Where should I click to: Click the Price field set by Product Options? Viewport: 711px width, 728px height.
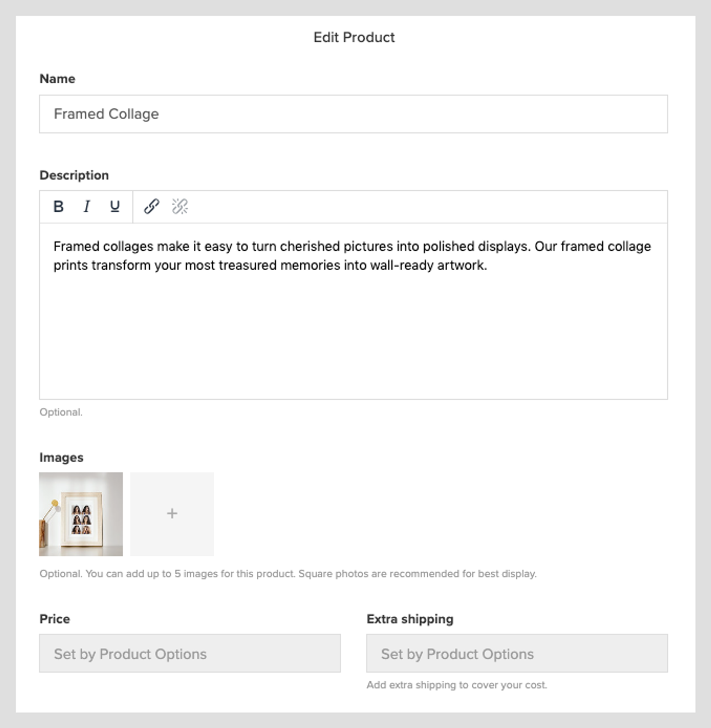coord(190,654)
